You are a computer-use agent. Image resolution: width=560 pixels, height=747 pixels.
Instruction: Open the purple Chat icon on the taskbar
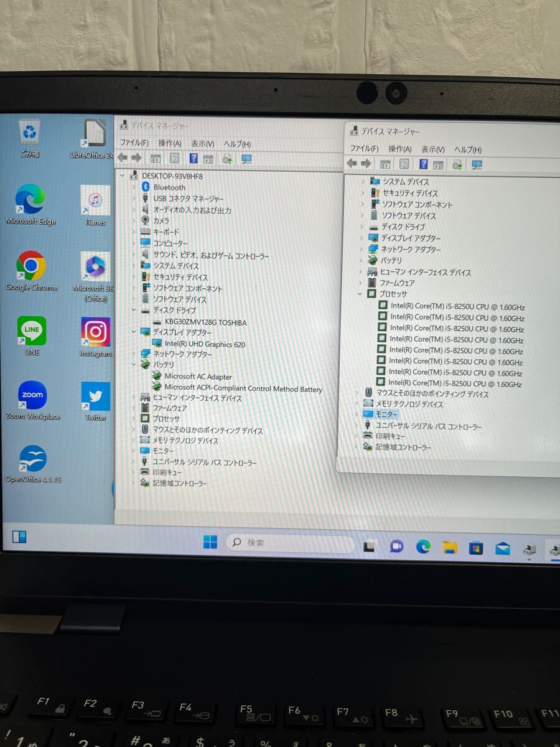tap(396, 547)
